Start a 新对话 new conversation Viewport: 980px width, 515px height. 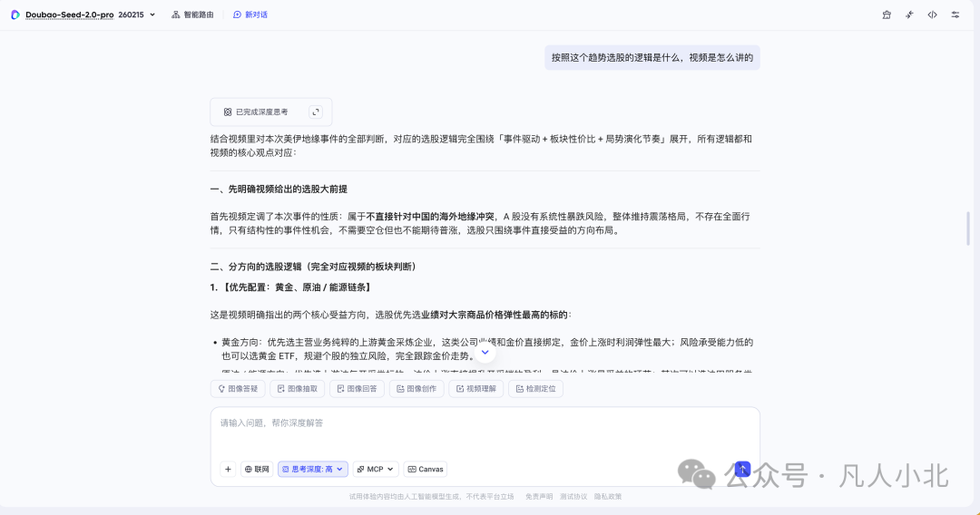pyautogui.click(x=250, y=15)
